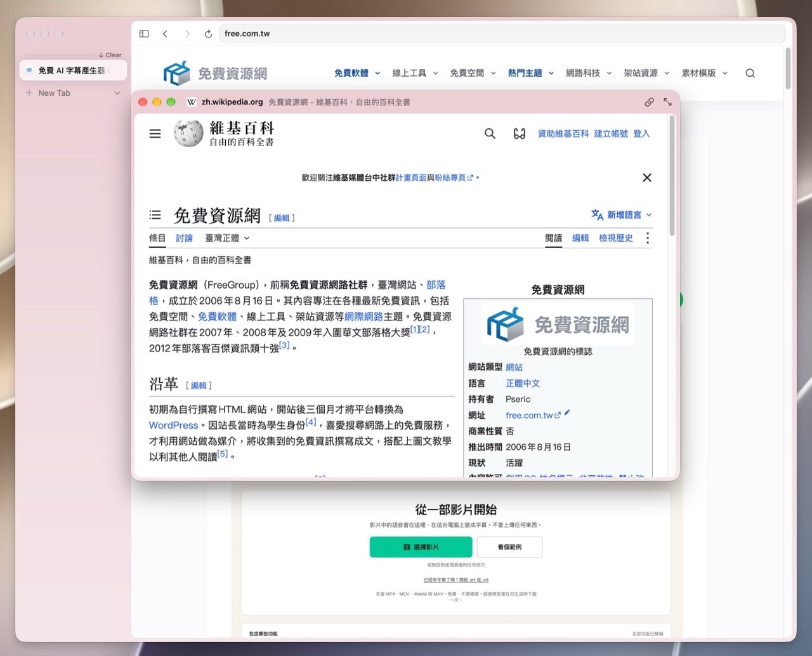Select the 閱讀 tab
Viewport: 812px width, 656px height.
click(553, 238)
